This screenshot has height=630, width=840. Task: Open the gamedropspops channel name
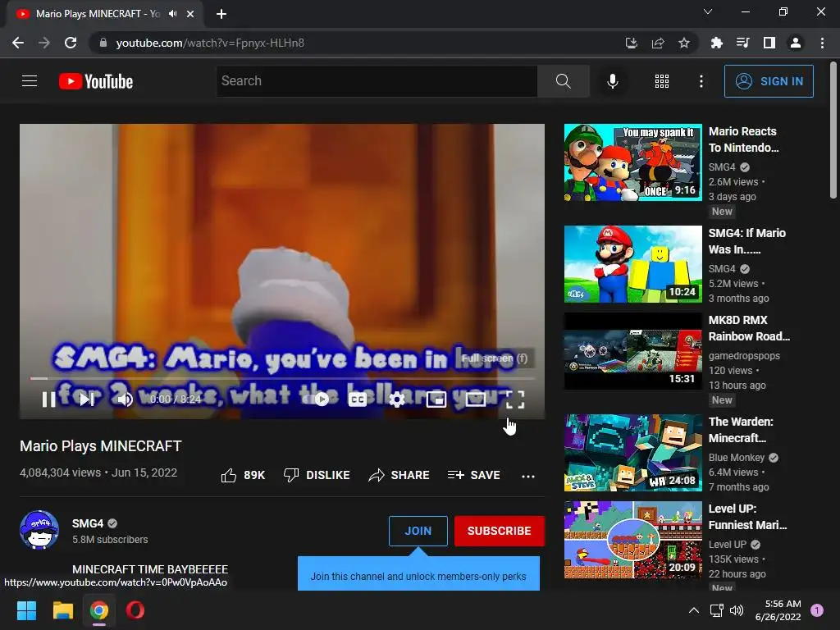[744, 356]
